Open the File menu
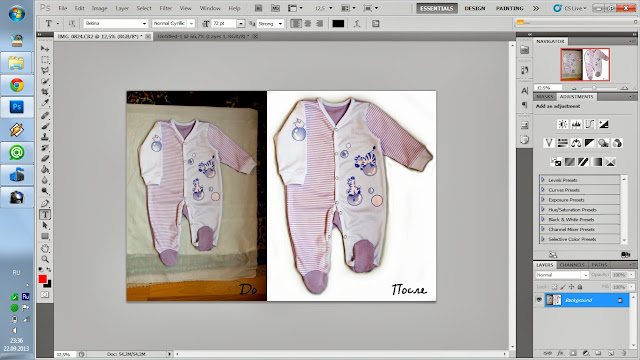The width and height of the screenshot is (640, 360). click(x=62, y=8)
